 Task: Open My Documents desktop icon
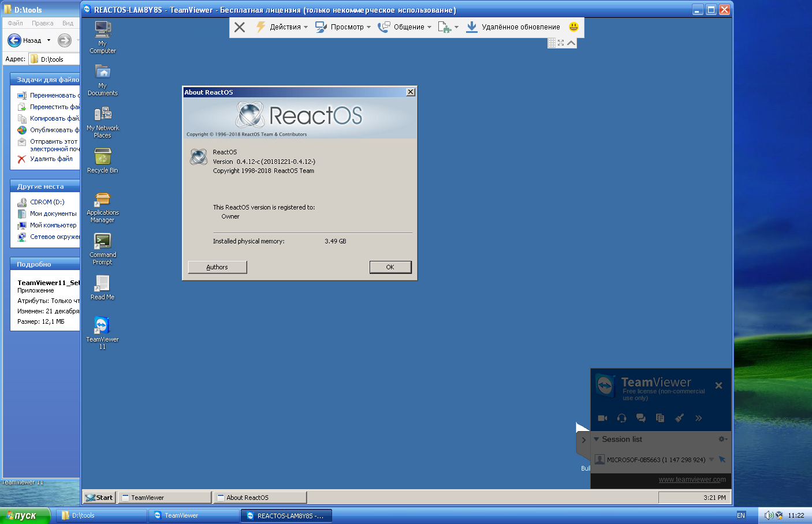point(102,80)
